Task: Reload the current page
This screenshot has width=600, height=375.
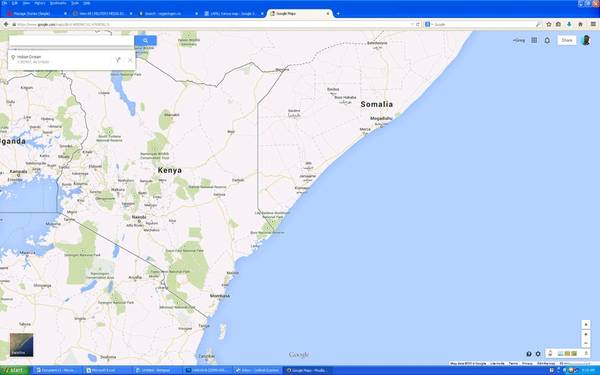Action: coord(418,24)
